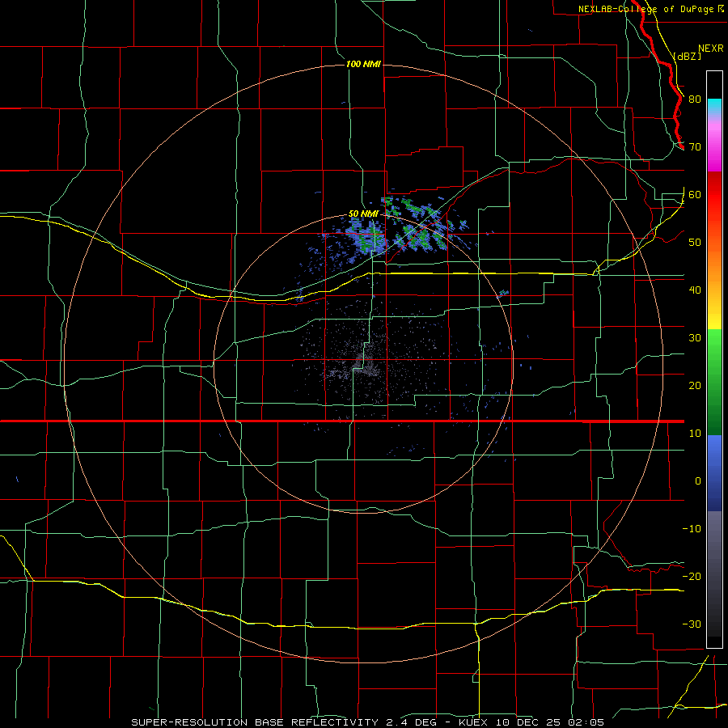
Task: Click the -10 value on the dBZ scale
Action: coord(692,529)
